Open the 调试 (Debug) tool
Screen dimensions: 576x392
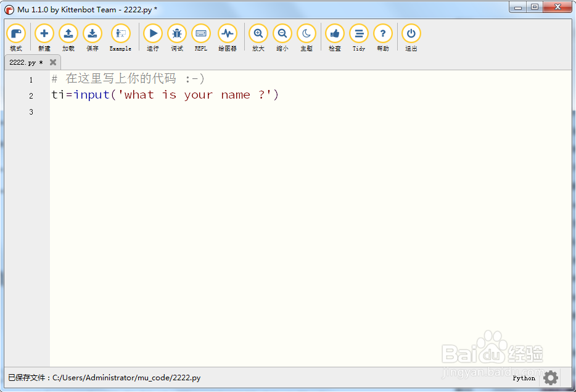(177, 34)
